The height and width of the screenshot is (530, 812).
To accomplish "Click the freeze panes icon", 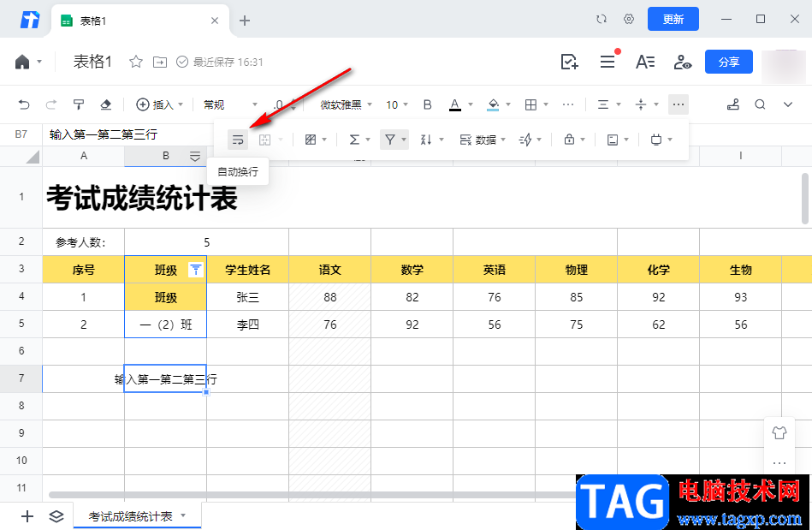I will click(613, 140).
